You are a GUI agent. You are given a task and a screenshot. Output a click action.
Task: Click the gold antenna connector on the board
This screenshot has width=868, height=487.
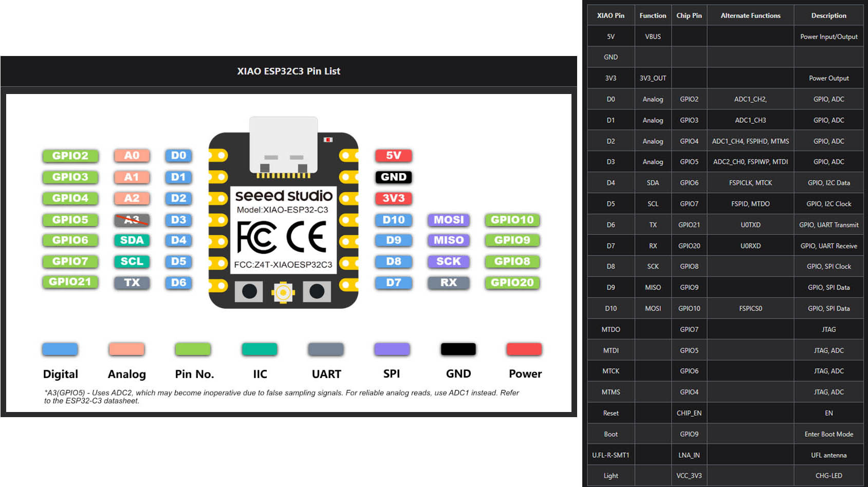(283, 292)
